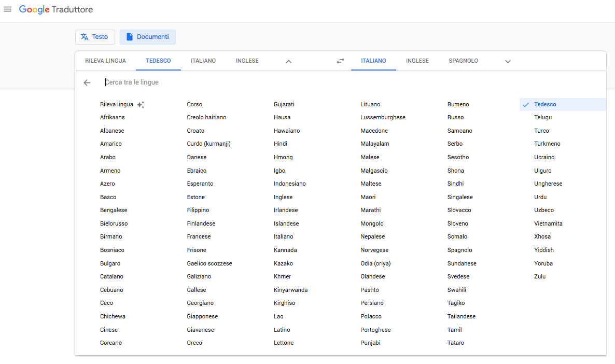The image size is (615, 364).
Task: Open the hamburger main menu
Action: (x=7, y=9)
